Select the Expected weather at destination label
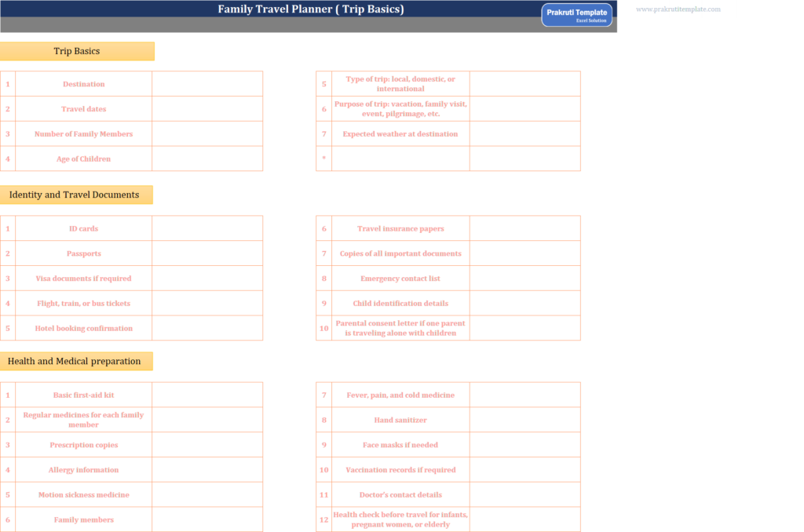This screenshot has width=804, height=532. (x=400, y=133)
